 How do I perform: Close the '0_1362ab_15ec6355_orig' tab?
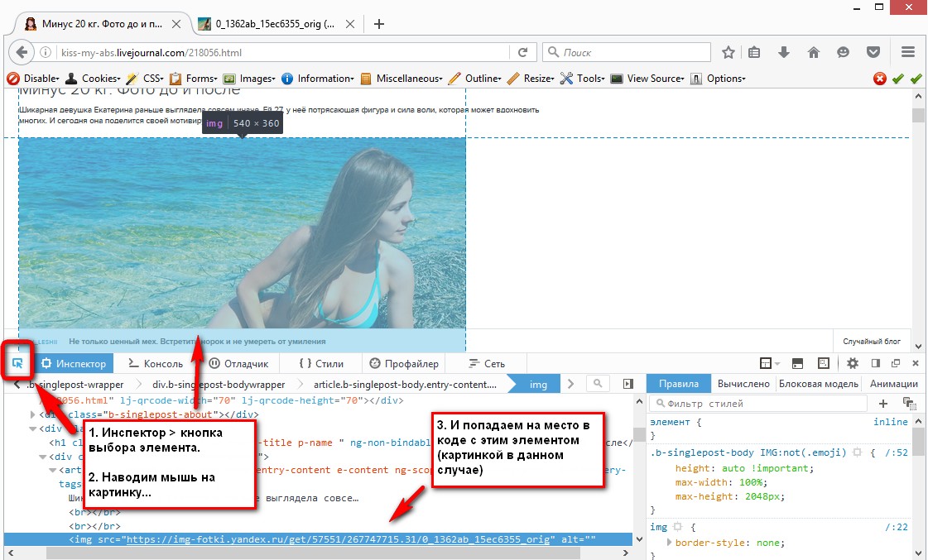[350, 24]
